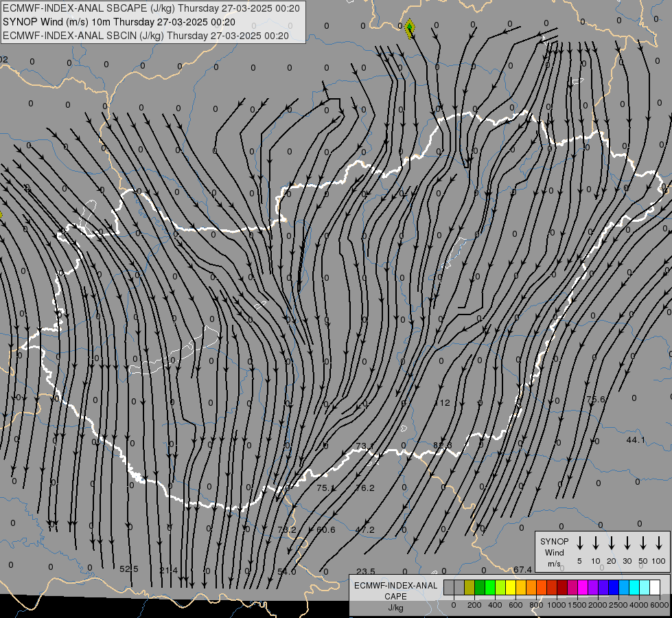This screenshot has width=672, height=618.
Task: Click the 4000 tick label on CAPE scale
Action: [639, 605]
